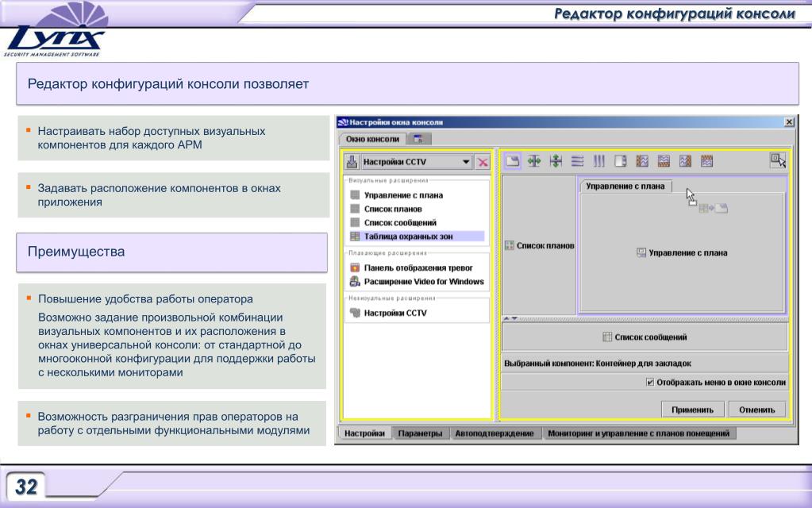
Task: Pick the layout icon with brick border on left
Action: (642, 161)
